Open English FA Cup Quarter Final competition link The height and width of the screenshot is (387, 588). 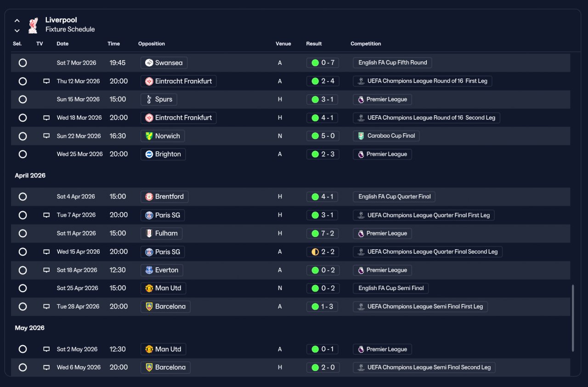coord(394,196)
